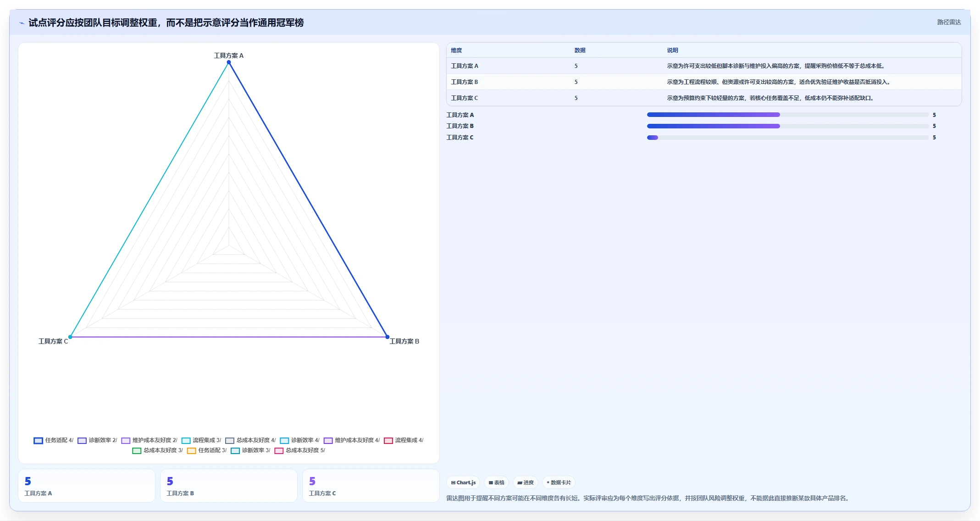Click the 工具方案 A description about 采购价格
The width and height of the screenshot is (980, 521).
[775, 66]
